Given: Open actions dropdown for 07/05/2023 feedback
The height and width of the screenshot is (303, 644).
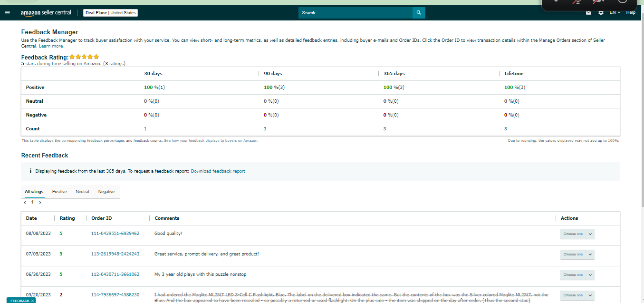Looking at the screenshot, I should coord(577,254).
